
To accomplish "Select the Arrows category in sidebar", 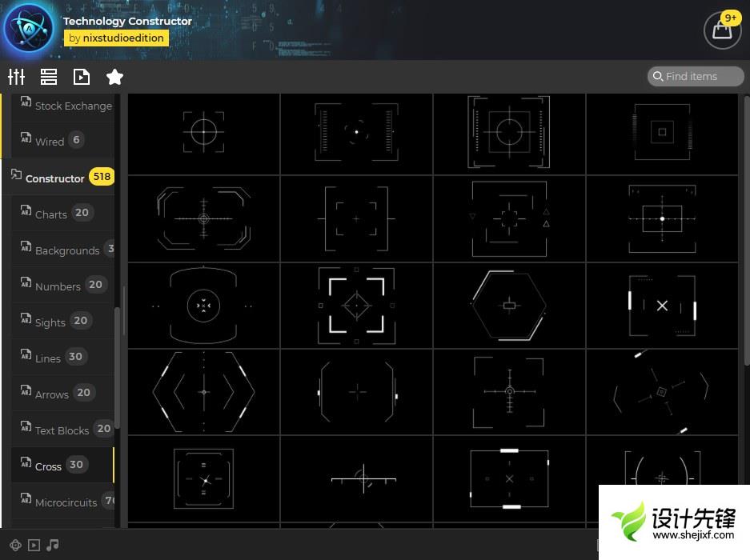I will tap(52, 394).
